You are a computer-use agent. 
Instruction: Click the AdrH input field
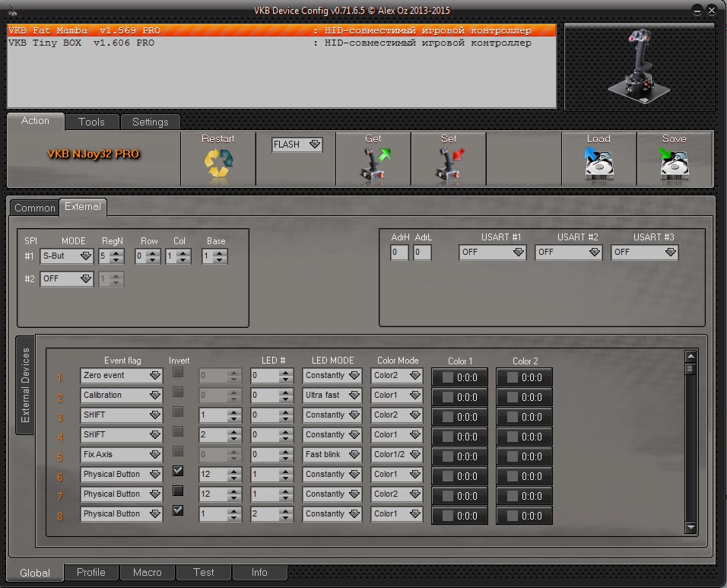399,253
